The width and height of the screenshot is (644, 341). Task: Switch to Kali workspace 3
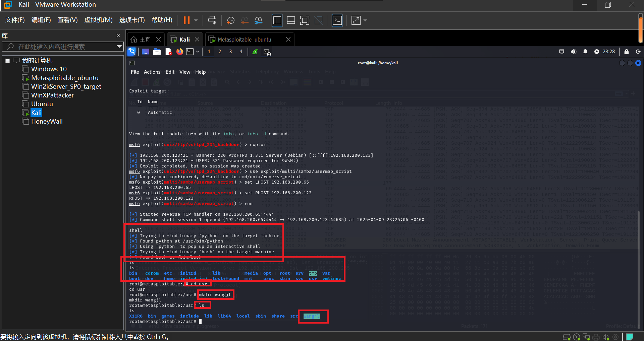pyautogui.click(x=230, y=52)
